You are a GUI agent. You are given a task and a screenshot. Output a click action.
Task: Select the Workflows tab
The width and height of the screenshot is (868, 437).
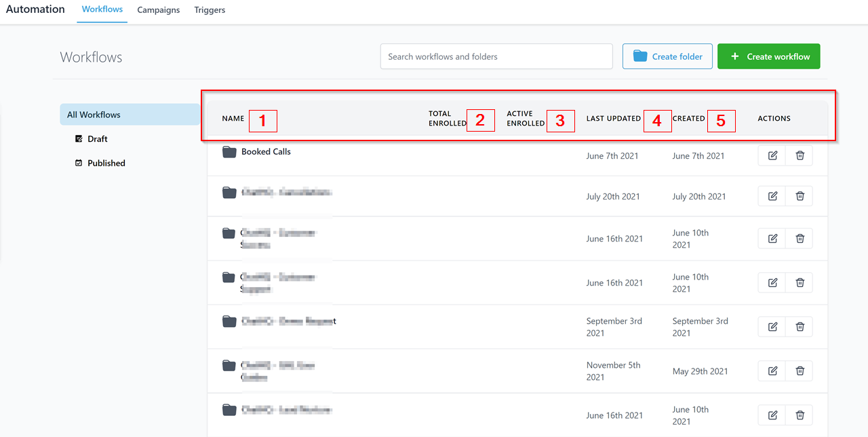click(x=102, y=9)
